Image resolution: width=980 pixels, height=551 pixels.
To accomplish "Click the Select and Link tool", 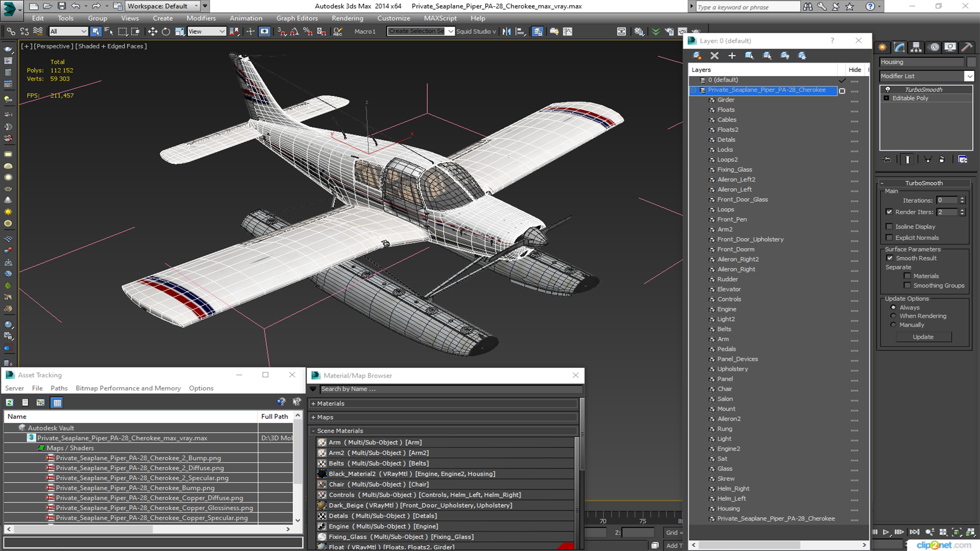I will tap(10, 32).
